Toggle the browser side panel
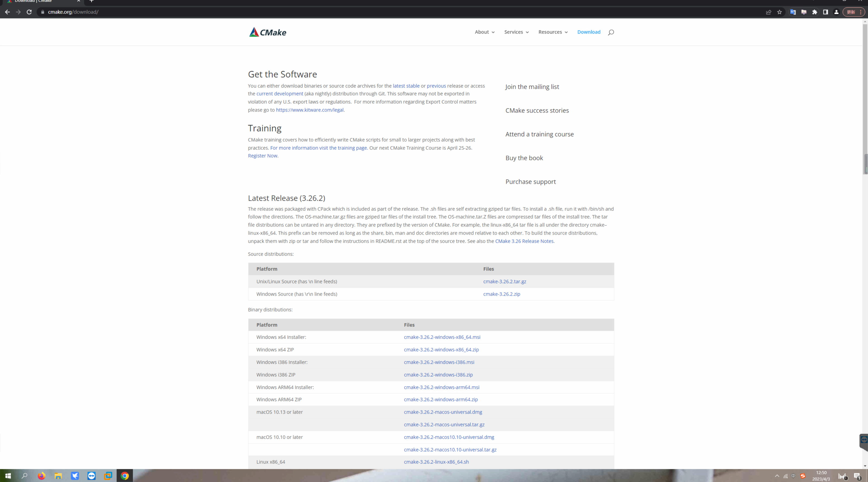 [x=825, y=12]
